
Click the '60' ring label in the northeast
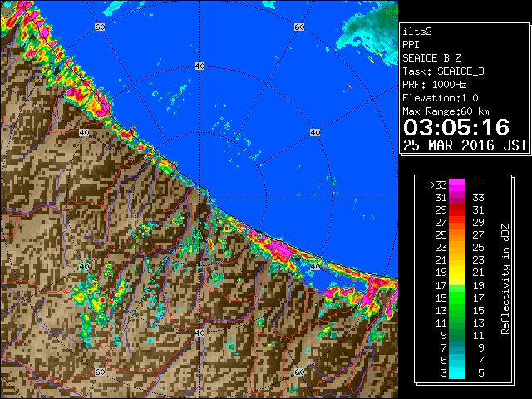point(299,27)
